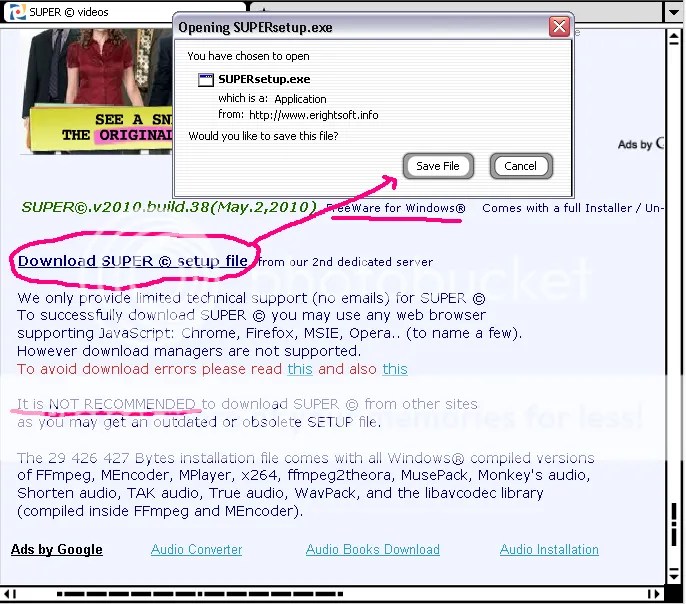686x604 pixels.
Task: Click vertical scrollbar up arrow
Action: 674,39
